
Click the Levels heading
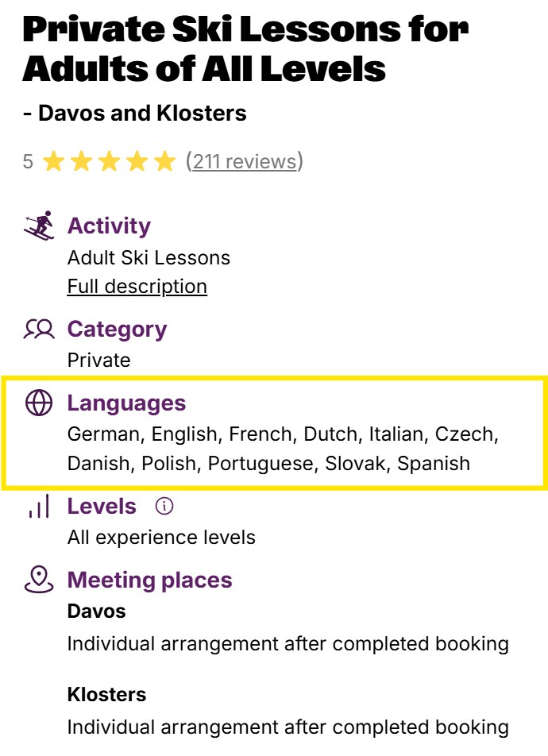pyautogui.click(x=102, y=507)
